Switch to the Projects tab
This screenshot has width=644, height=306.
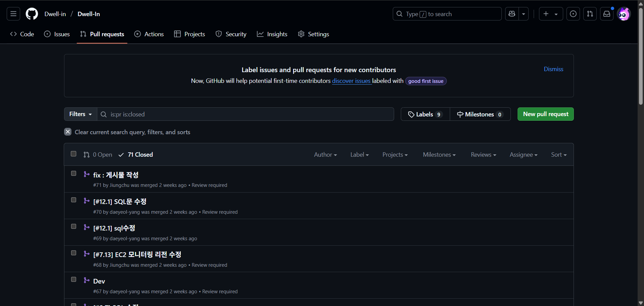190,34
